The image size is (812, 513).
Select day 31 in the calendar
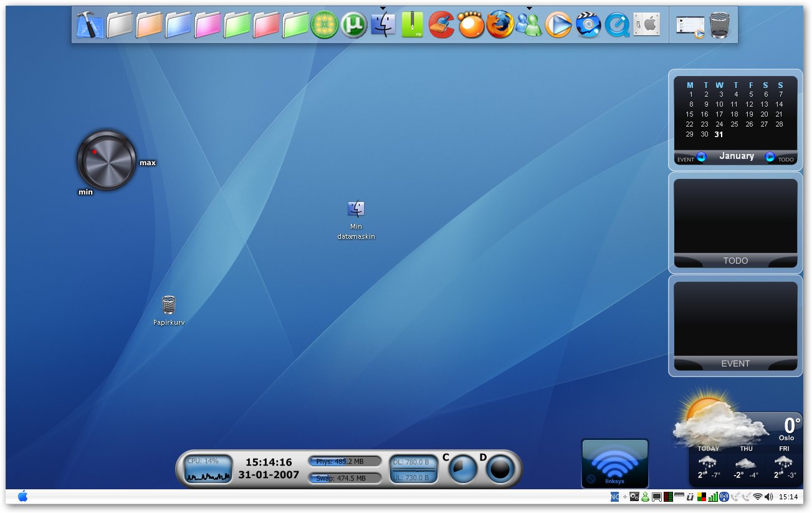point(719,134)
